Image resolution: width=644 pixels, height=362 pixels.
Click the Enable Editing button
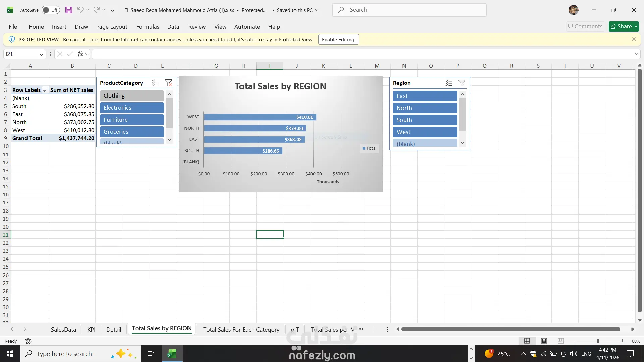[x=338, y=39]
